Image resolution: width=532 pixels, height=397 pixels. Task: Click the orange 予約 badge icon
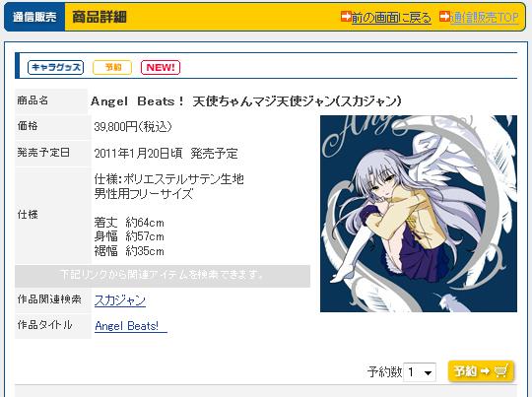click(112, 67)
